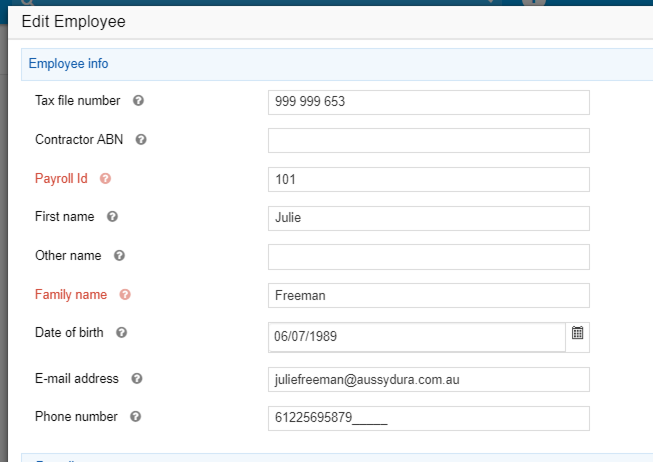Screen dimensions: 653x462
Task: Show help for Other name field
Action: tap(119, 256)
